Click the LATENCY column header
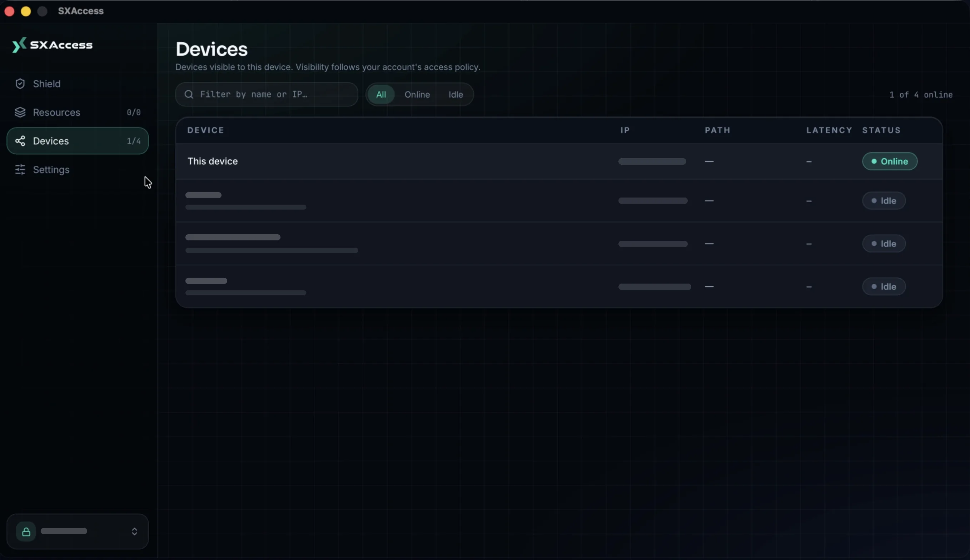This screenshot has height=560, width=970. (x=829, y=130)
